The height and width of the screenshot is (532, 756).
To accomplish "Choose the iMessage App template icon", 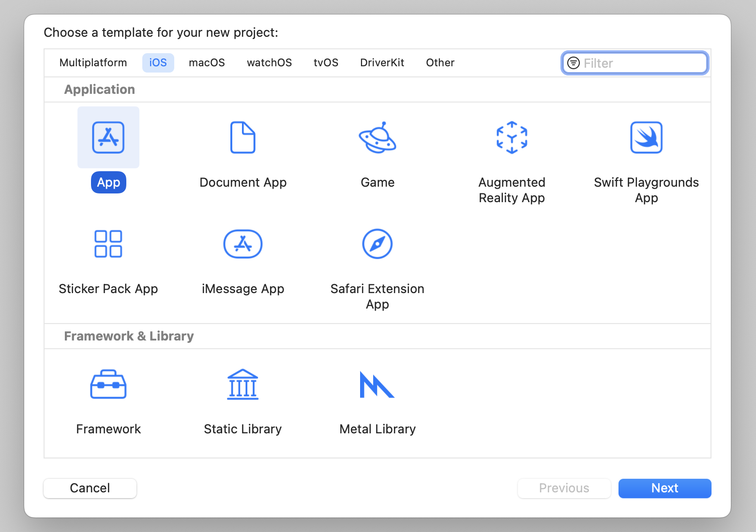I will [243, 244].
